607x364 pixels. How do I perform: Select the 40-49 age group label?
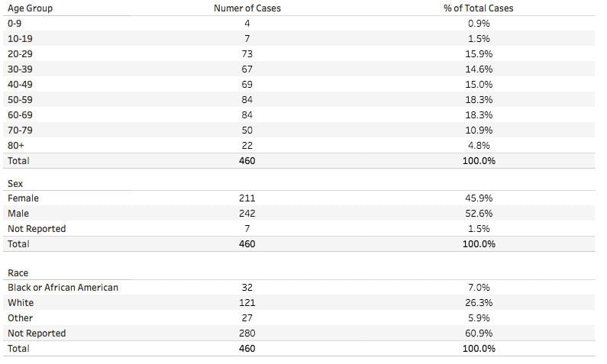click(x=21, y=85)
